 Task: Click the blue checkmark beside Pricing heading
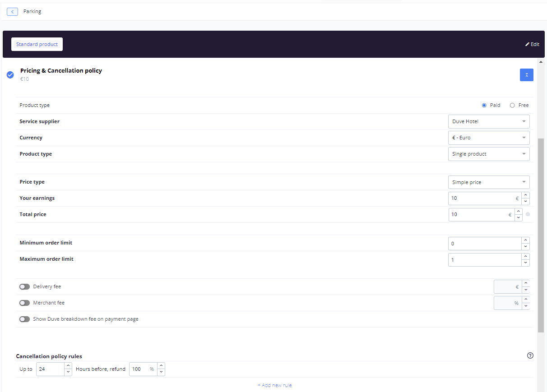(x=10, y=74)
